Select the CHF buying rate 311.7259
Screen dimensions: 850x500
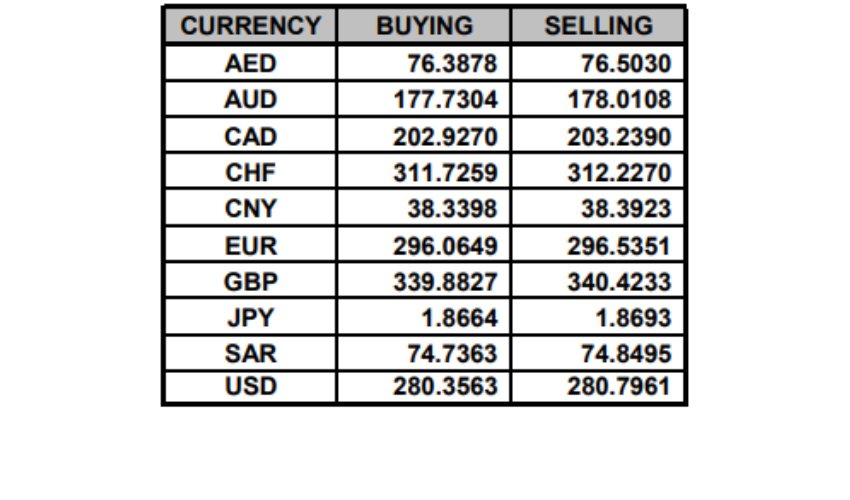[444, 173]
